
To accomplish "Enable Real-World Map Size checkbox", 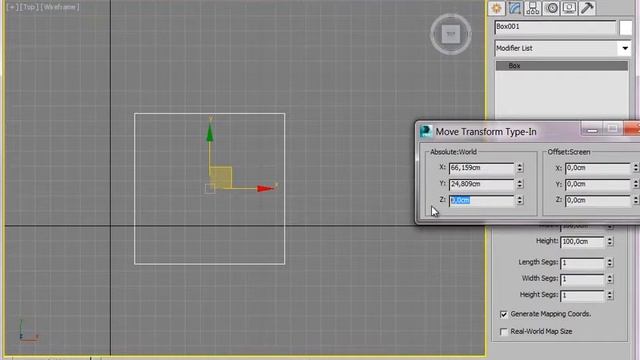I will tap(504, 331).
